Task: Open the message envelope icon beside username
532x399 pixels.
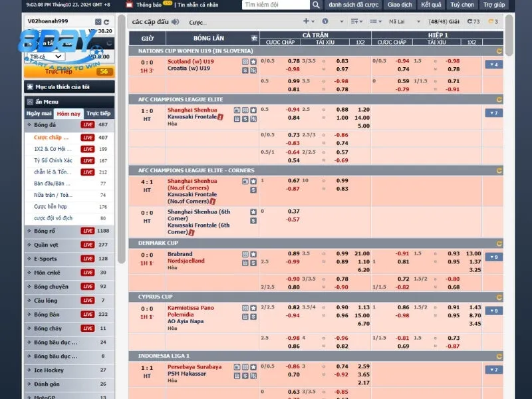Action: [x=98, y=22]
